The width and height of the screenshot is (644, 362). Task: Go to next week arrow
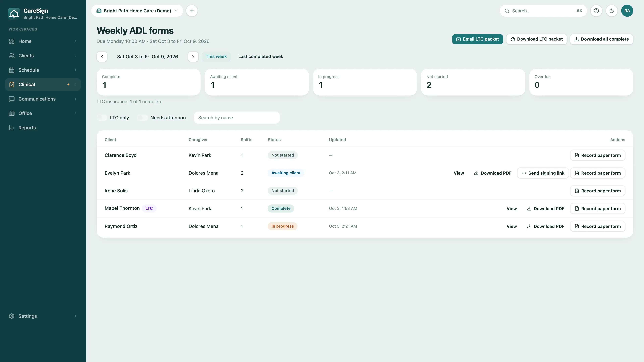coord(193,57)
